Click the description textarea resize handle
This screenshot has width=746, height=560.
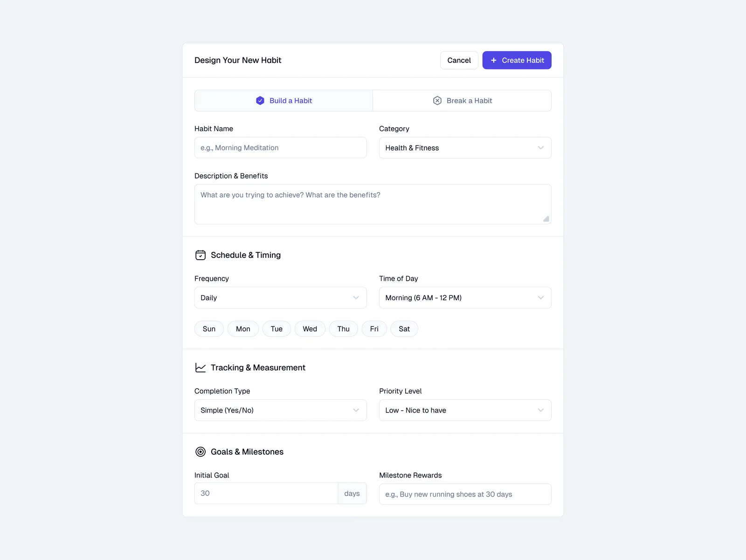point(546,219)
